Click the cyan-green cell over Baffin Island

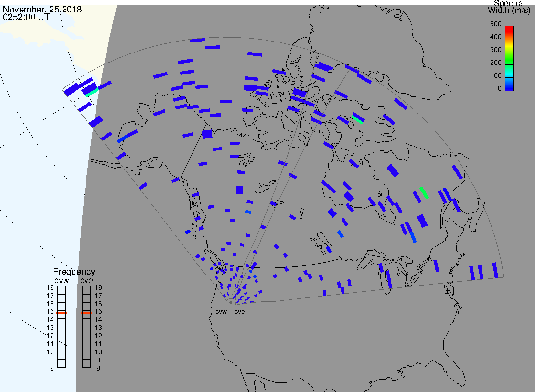click(x=357, y=119)
